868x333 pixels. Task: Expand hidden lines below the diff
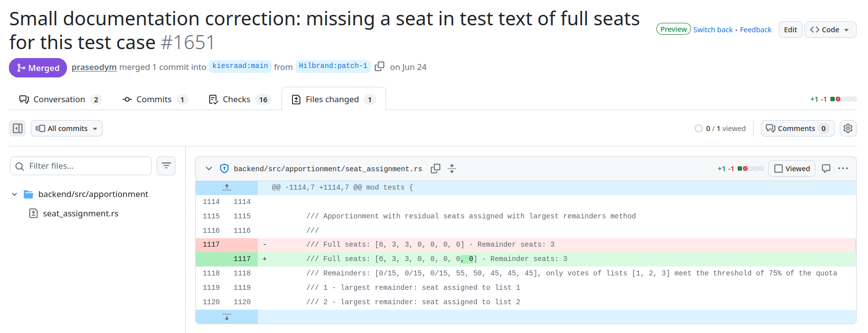[227, 316]
